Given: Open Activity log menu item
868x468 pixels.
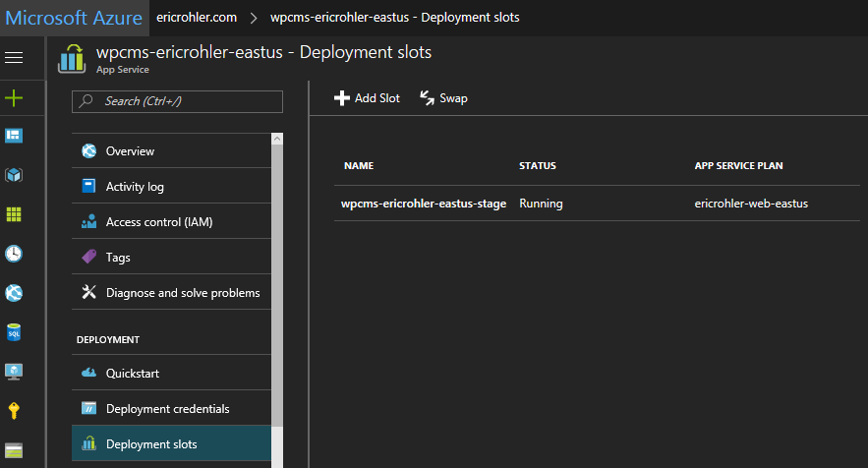Looking at the screenshot, I should [172, 186].
